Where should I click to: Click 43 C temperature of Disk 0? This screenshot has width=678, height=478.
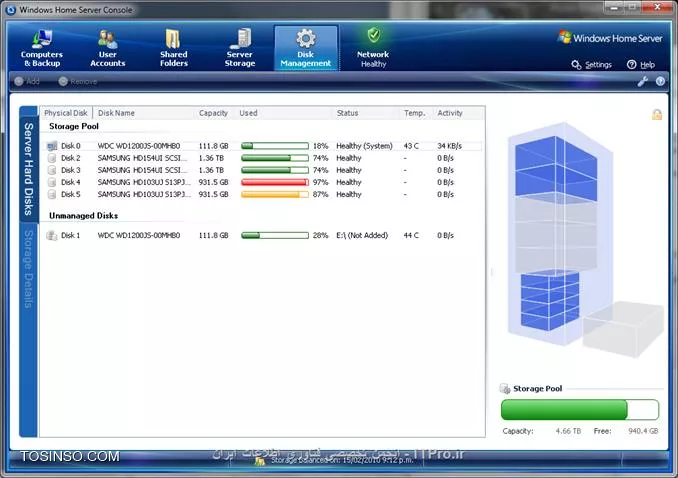coord(411,146)
